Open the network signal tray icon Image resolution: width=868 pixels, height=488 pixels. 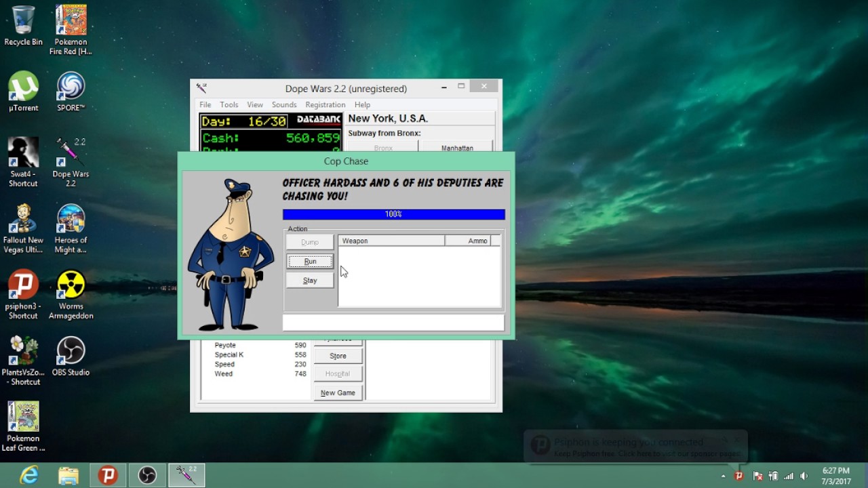[789, 476]
